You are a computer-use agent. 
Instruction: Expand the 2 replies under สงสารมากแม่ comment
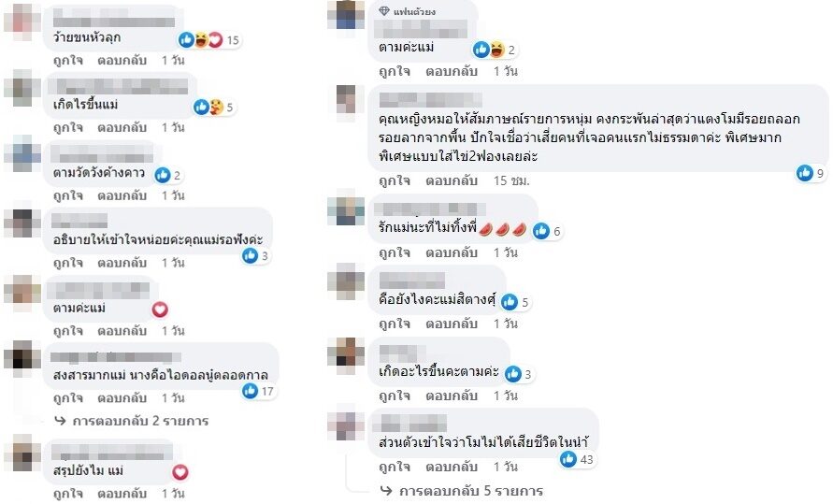(x=131, y=421)
